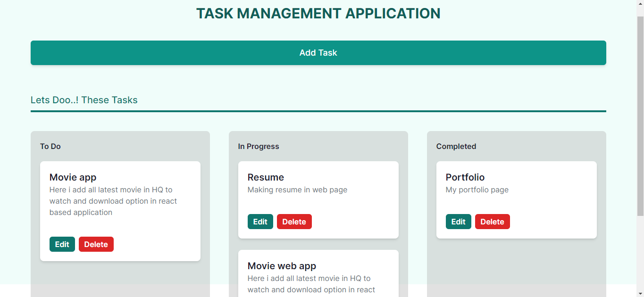The width and height of the screenshot is (644, 297).
Task: Click the Movie app task description text
Action: coord(113,201)
